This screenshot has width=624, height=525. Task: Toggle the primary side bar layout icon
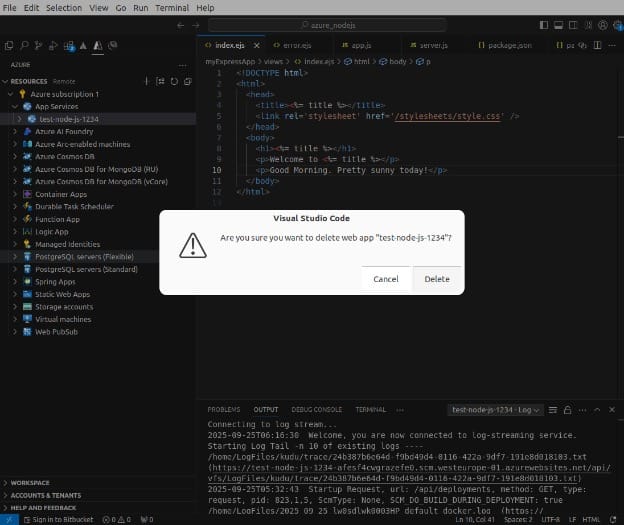pyautogui.click(x=544, y=25)
